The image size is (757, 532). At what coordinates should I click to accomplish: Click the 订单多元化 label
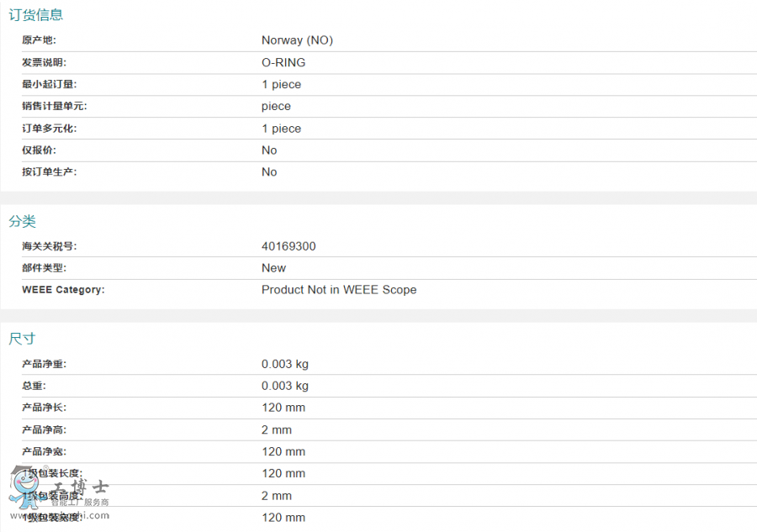pos(49,129)
